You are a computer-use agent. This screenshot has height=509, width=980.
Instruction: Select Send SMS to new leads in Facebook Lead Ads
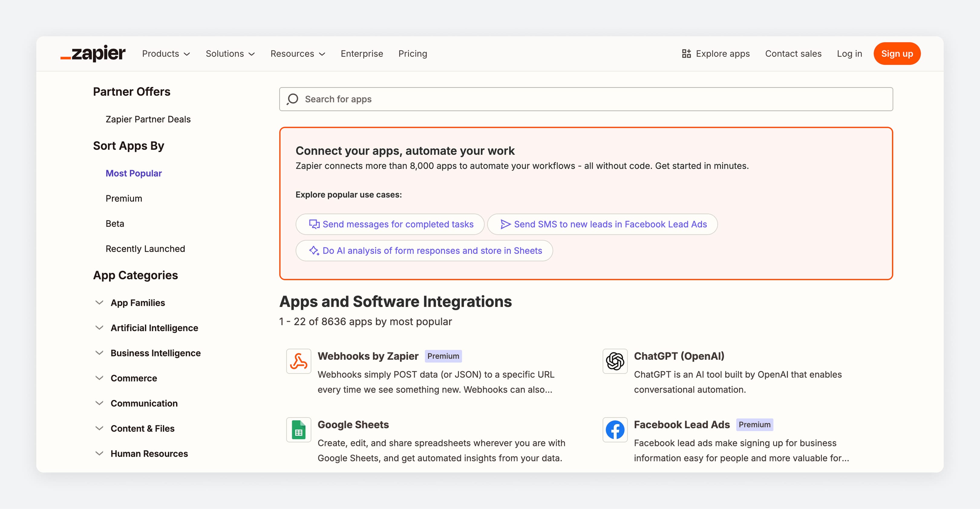[602, 224]
